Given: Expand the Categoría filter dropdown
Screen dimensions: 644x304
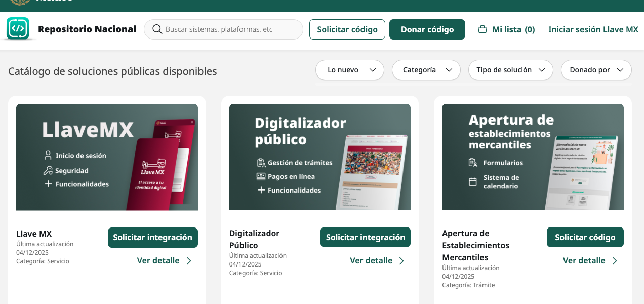Looking at the screenshot, I should tap(426, 70).
